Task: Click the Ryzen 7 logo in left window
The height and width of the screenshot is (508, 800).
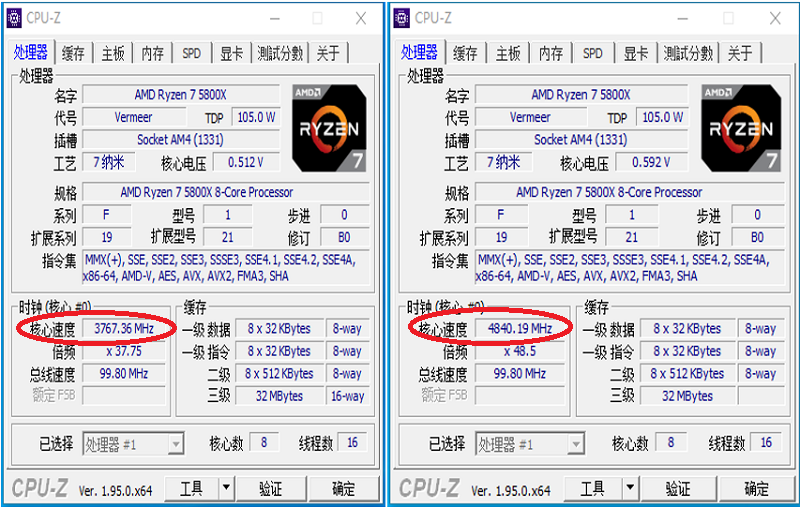Action: (x=329, y=128)
